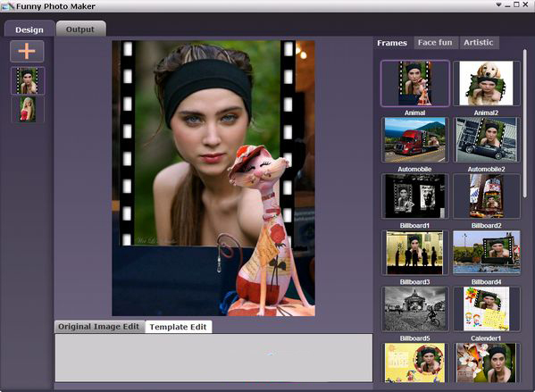Open the Artistic effects tab
535x392 pixels.
[x=479, y=43]
